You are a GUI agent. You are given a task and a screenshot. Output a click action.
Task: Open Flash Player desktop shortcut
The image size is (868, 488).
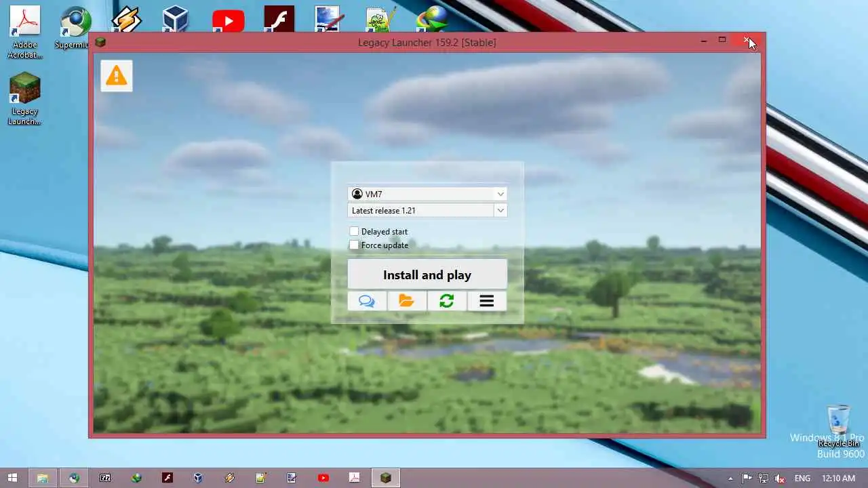(279, 20)
